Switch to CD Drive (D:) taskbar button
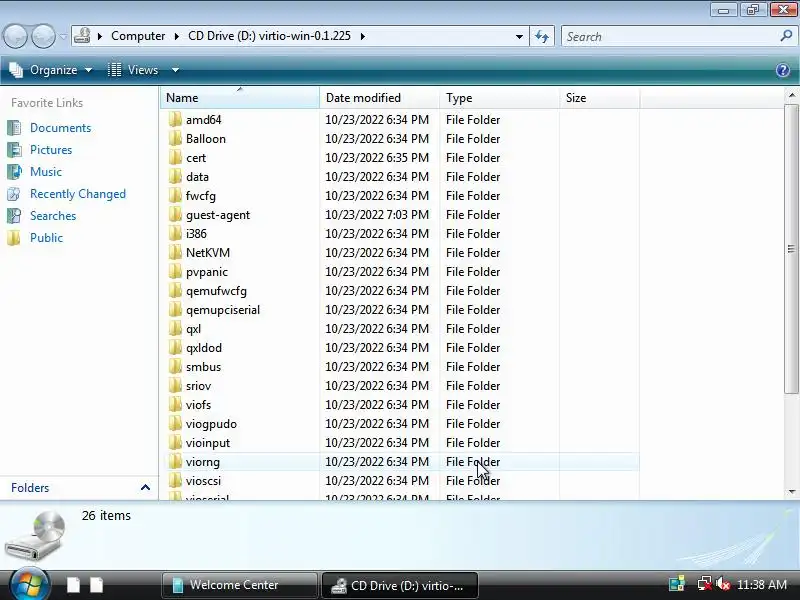800x600 pixels. coord(399,585)
